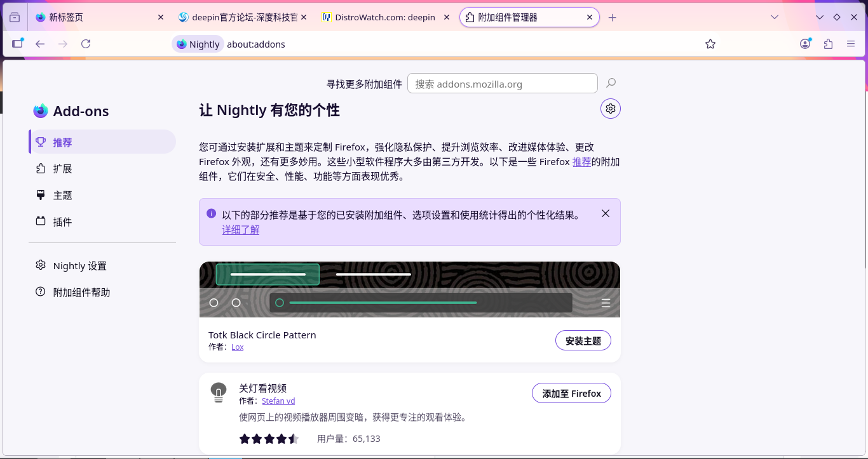Click the 关灯看视频 lightbulb icon

pyautogui.click(x=219, y=393)
